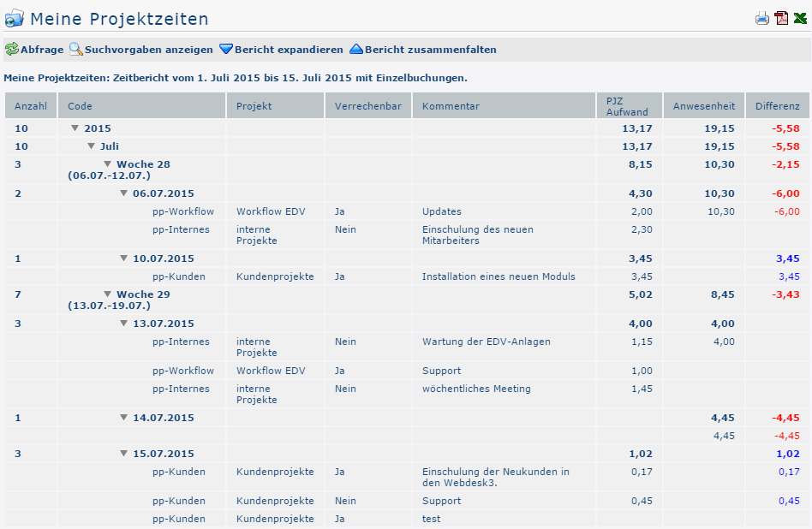The height and width of the screenshot is (529, 812).
Task: Click the Anwesenheit column header
Action: [704, 106]
